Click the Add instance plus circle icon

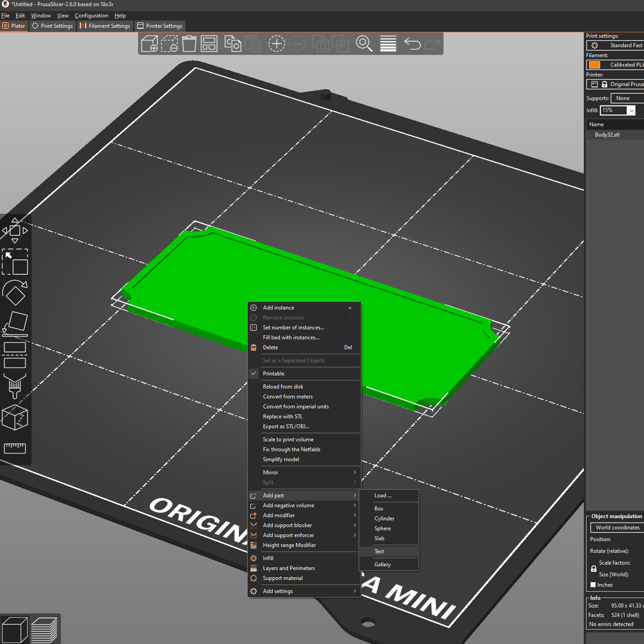point(277,44)
